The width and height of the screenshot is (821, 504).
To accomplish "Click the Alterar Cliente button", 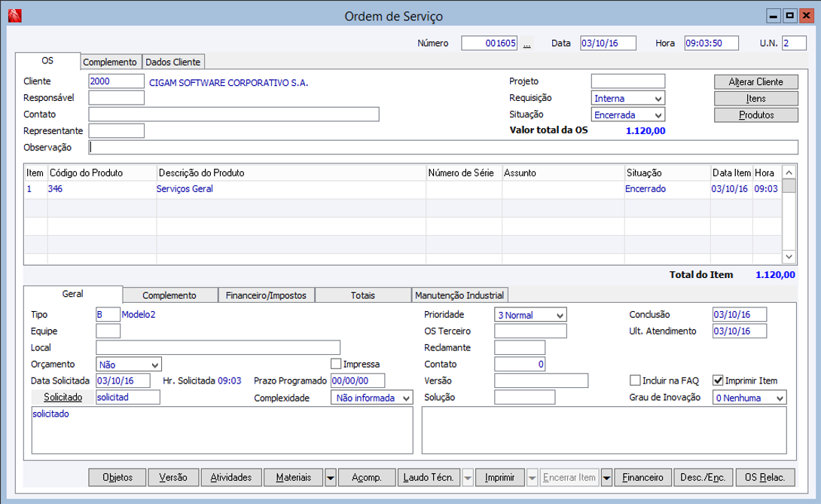I will click(755, 82).
